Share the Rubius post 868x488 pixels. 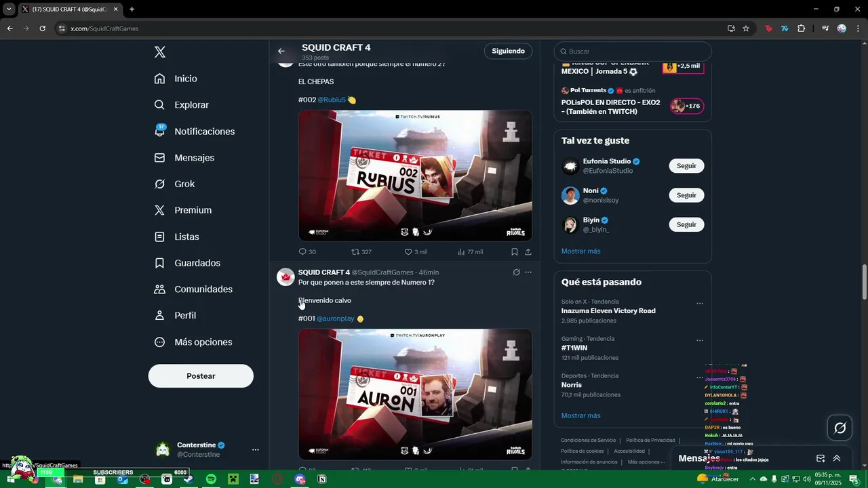pyautogui.click(x=528, y=251)
